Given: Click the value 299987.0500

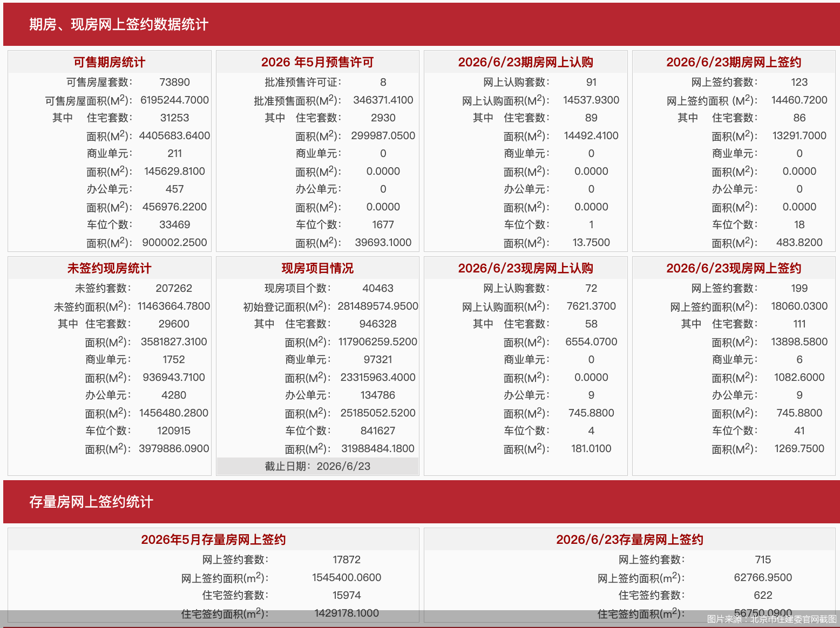Looking at the screenshot, I should tap(383, 135).
